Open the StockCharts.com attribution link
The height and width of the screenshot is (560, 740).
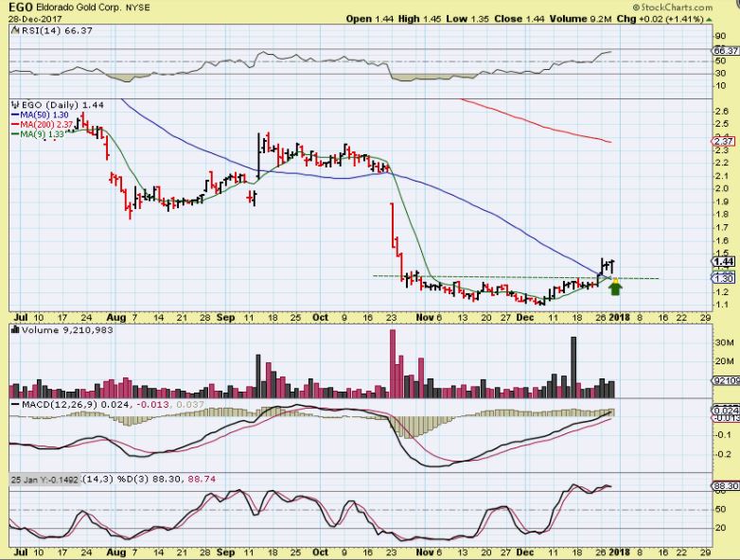point(673,7)
